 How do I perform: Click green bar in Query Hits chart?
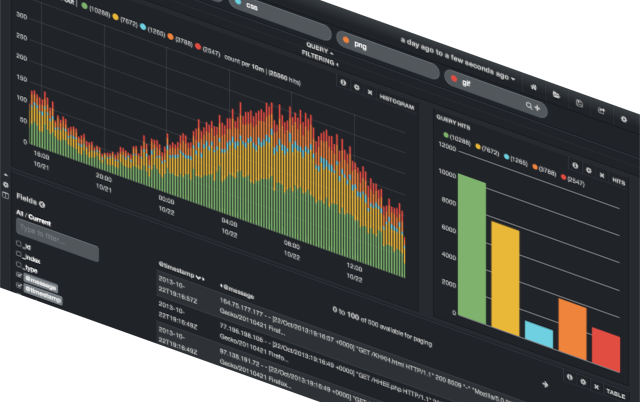pos(472,249)
